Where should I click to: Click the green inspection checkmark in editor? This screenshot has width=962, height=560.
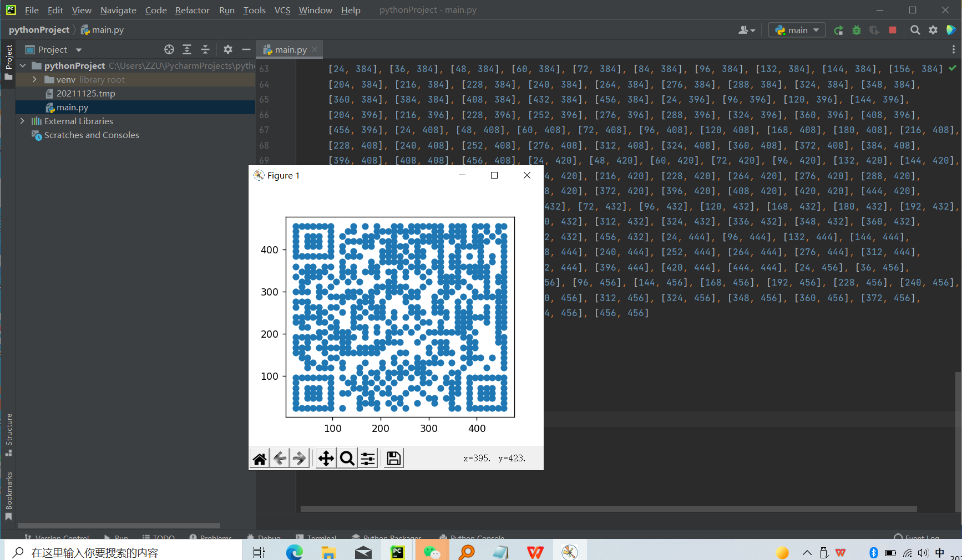[953, 68]
